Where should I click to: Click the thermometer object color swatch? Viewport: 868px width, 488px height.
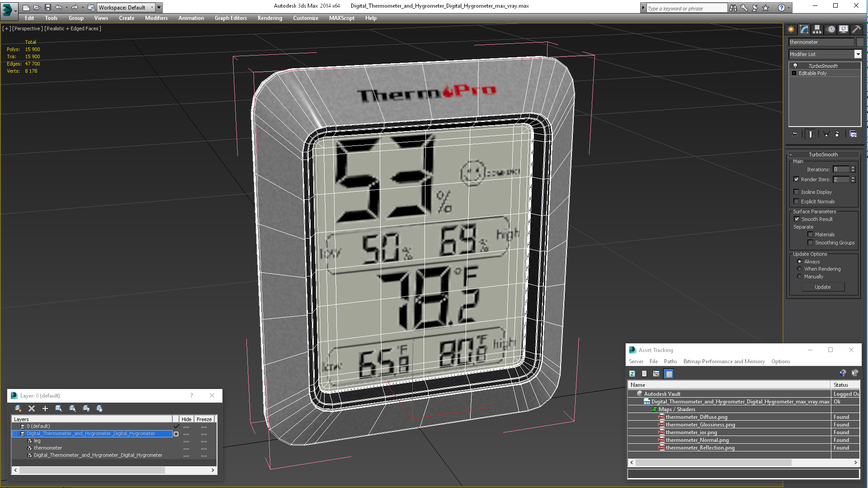[x=860, y=42]
